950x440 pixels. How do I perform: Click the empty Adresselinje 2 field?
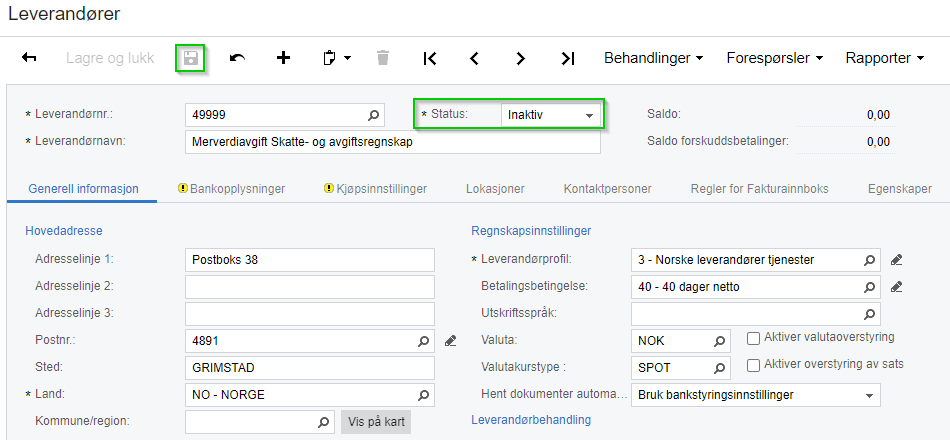310,287
